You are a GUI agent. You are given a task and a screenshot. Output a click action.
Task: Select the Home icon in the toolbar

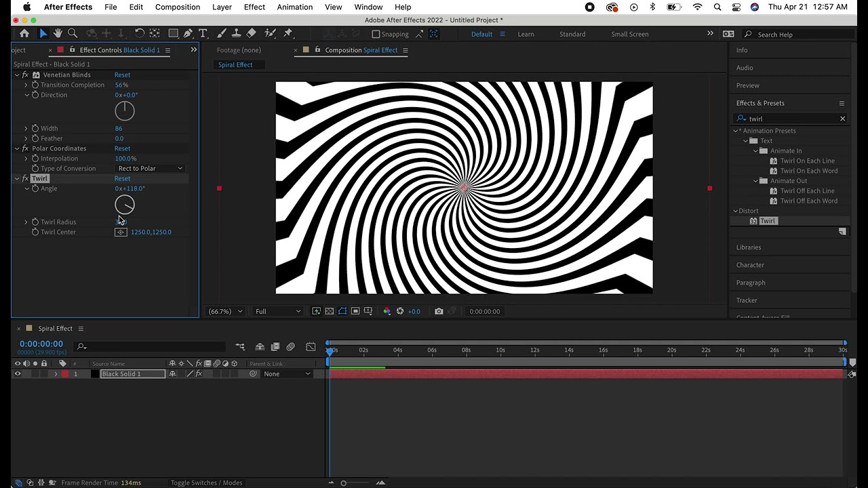pyautogui.click(x=24, y=33)
